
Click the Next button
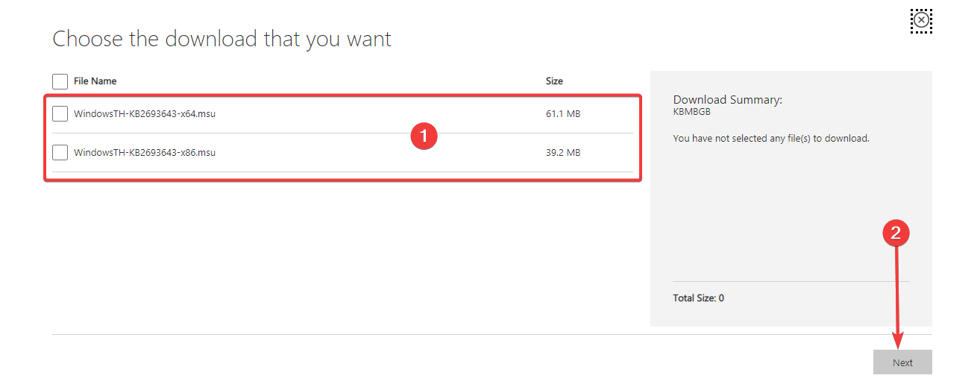click(902, 362)
